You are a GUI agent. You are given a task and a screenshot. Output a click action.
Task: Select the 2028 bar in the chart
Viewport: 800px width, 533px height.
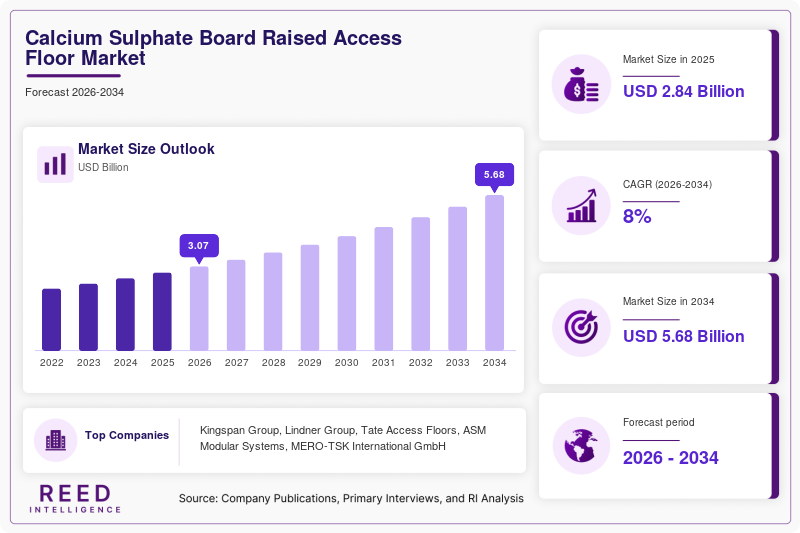click(x=273, y=301)
